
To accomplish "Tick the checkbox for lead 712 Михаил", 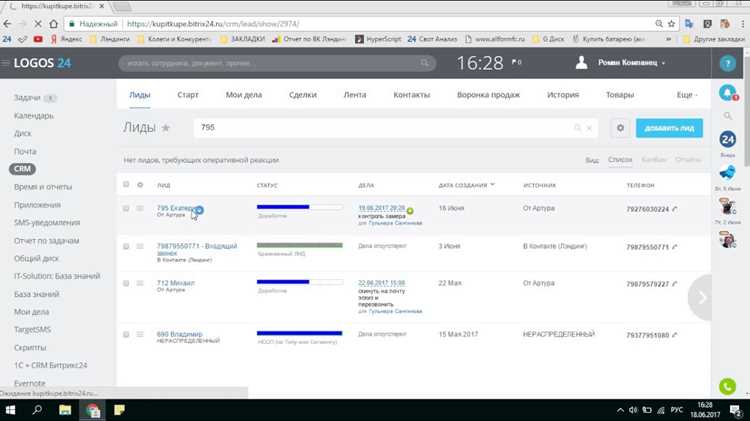I will [126, 283].
